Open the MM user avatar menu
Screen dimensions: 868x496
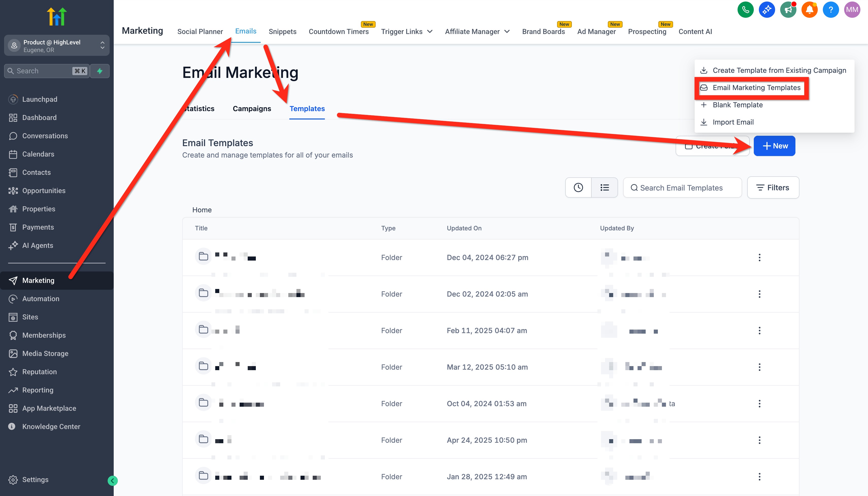coord(852,10)
